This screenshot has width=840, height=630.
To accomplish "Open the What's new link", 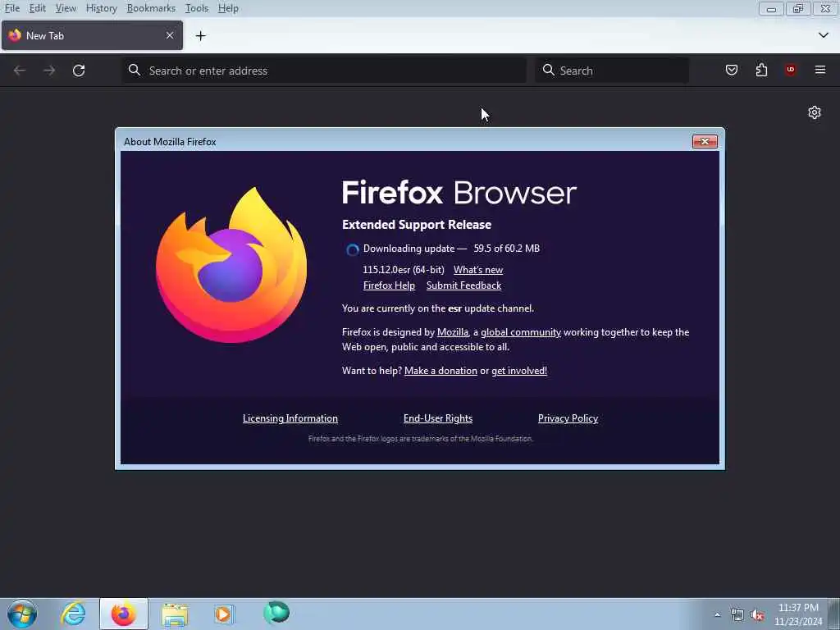I will tap(478, 270).
